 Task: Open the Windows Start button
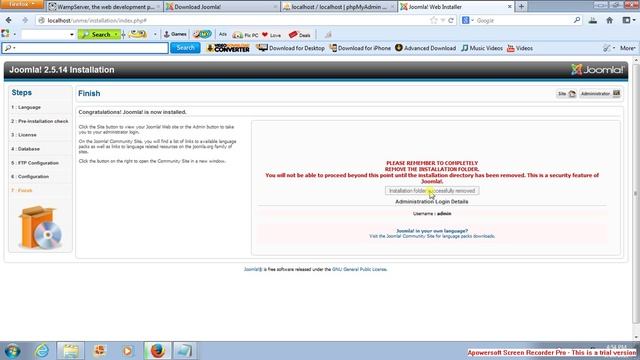click(13, 351)
